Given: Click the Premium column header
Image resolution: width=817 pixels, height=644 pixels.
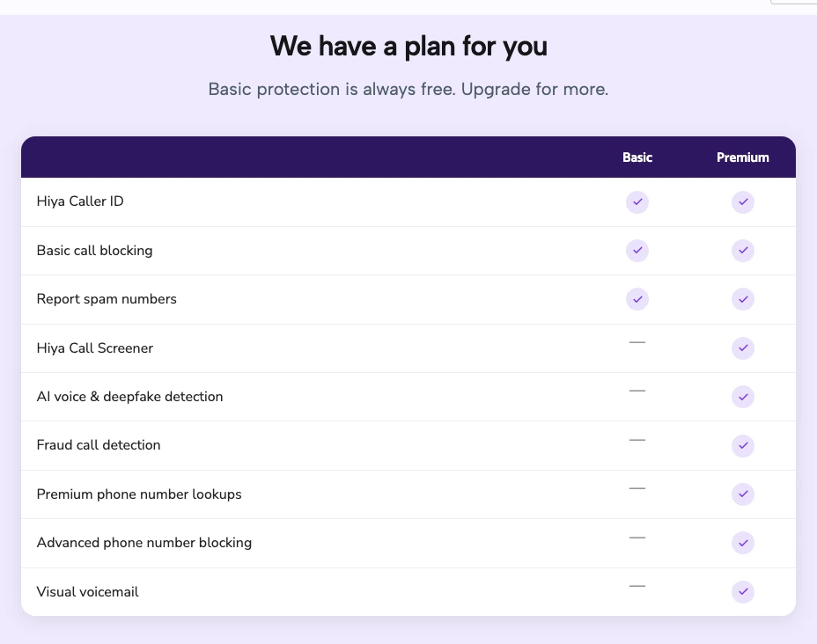Looking at the screenshot, I should 743,157.
